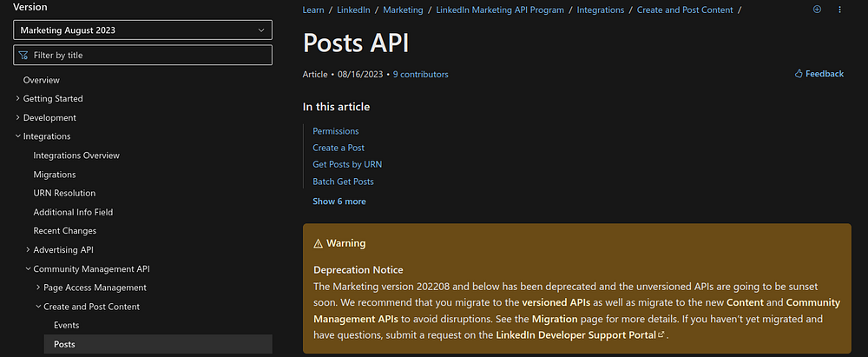Go to Marketing breadcrumb
The image size is (868, 357).
click(x=403, y=10)
